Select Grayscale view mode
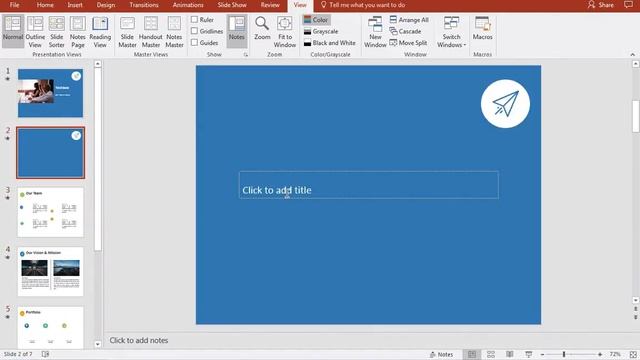 (321, 31)
